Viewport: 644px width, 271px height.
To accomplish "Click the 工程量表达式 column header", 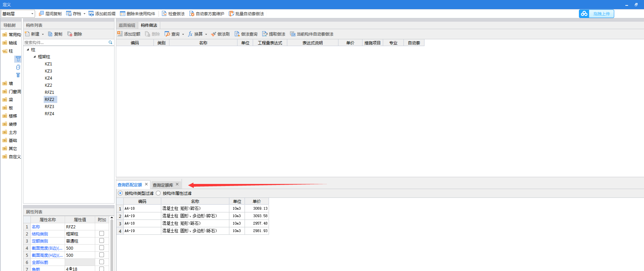I will [270, 43].
